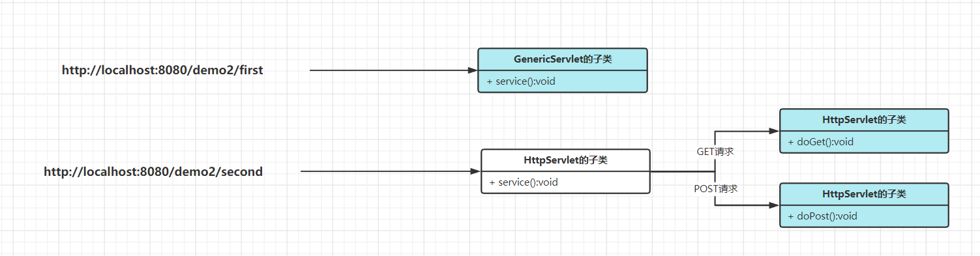Click the GenericServlet的子类 class title
980x256 pixels.
(563, 59)
